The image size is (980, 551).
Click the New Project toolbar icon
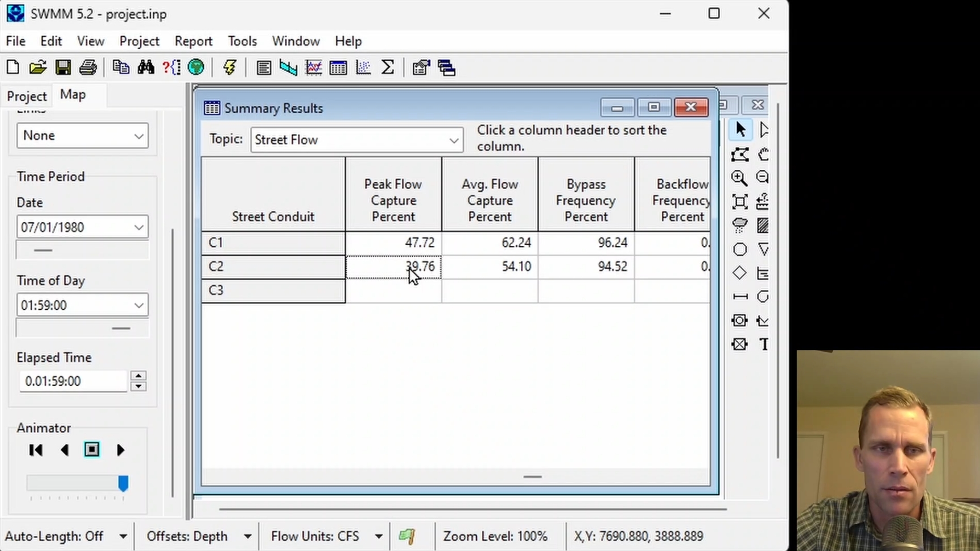coord(13,67)
